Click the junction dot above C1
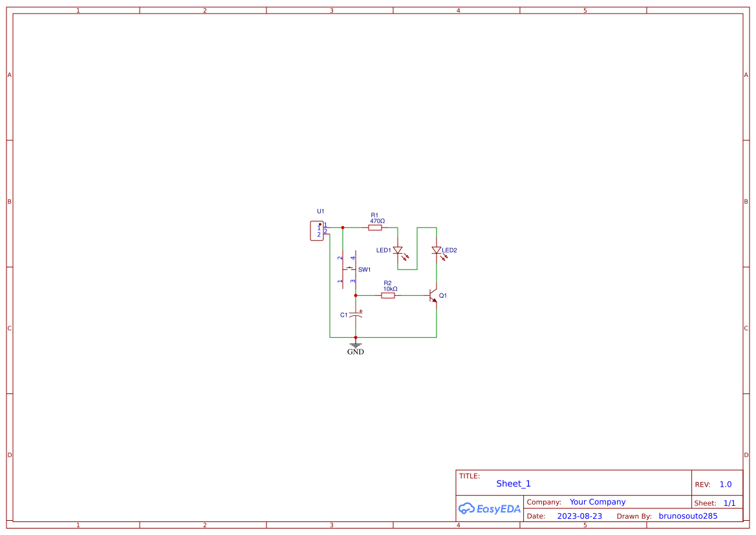This screenshot has height=535, width=756. point(356,295)
